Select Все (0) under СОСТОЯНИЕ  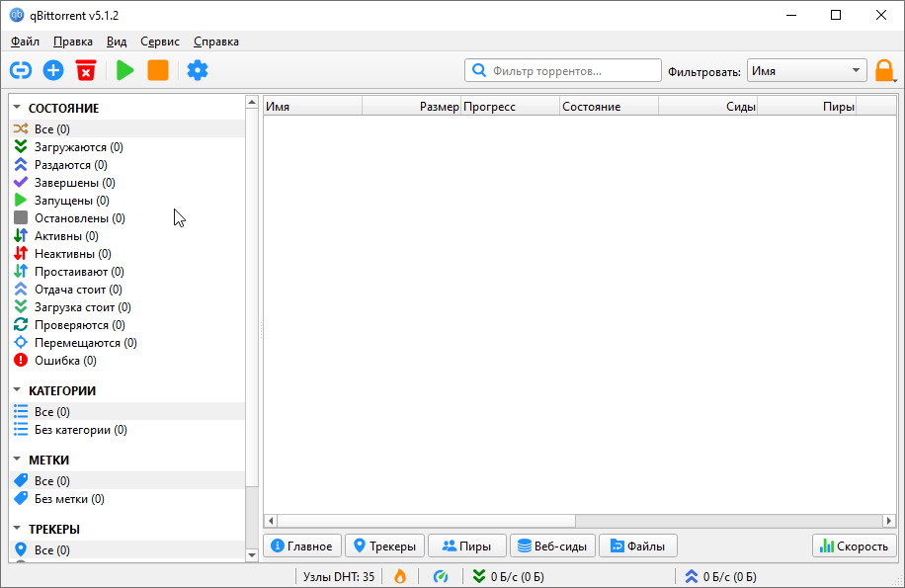pos(127,128)
